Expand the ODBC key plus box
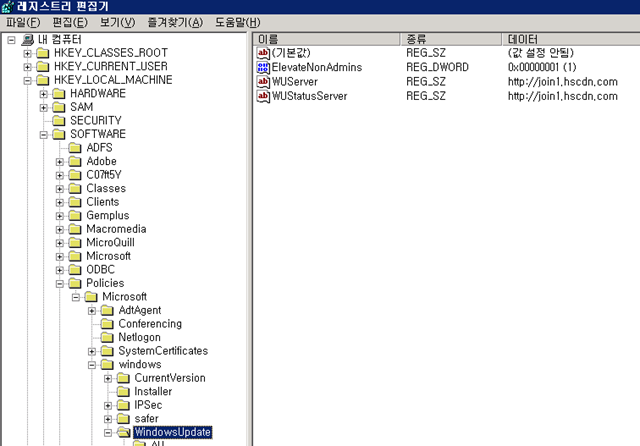 point(60,270)
